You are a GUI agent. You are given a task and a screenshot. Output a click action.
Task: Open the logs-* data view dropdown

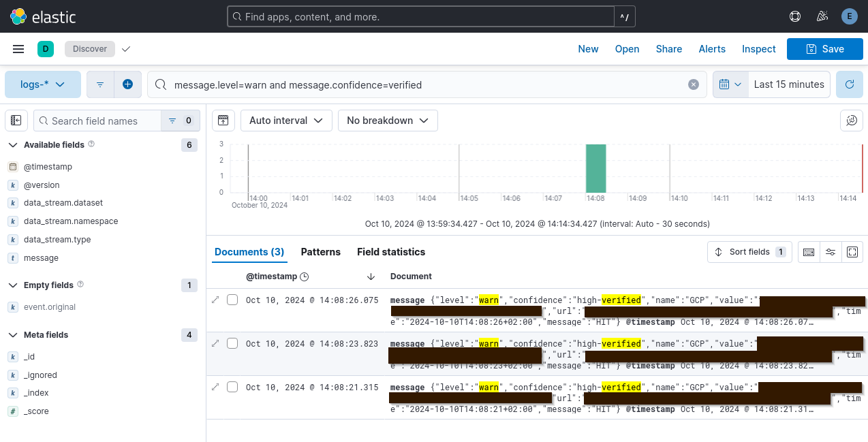tap(43, 84)
